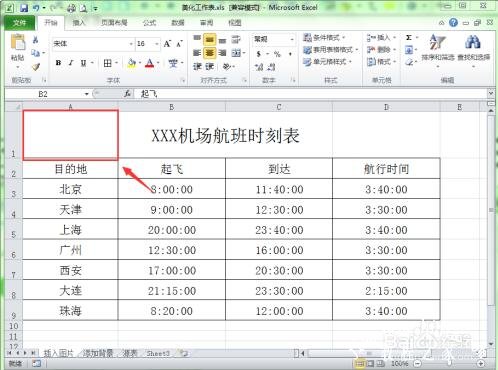The width and height of the screenshot is (498, 370).
Task: Switch to the Review (审阅) tab
Action: pyautogui.click(x=206, y=23)
